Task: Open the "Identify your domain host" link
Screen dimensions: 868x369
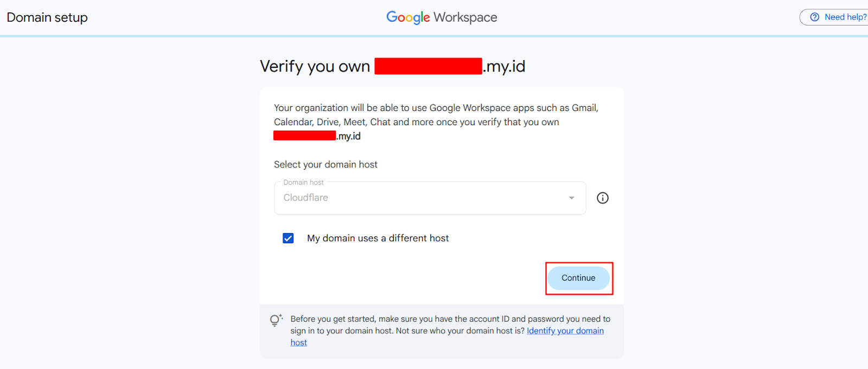Action: pos(565,331)
